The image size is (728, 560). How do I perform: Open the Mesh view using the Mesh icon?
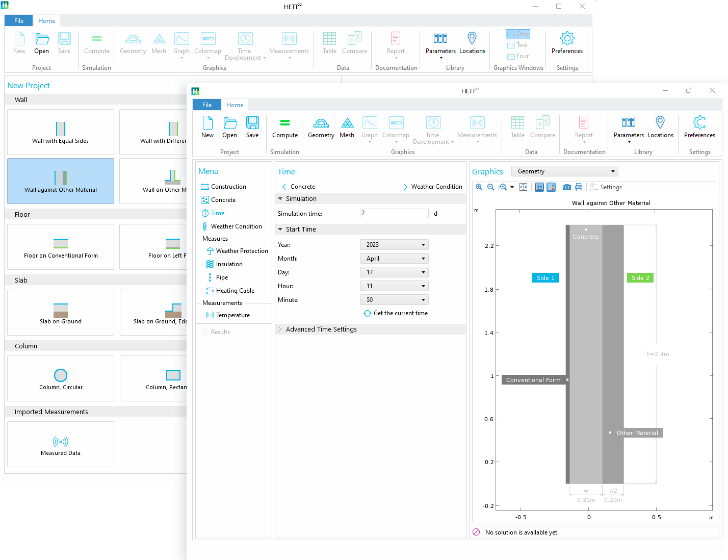coord(347,128)
